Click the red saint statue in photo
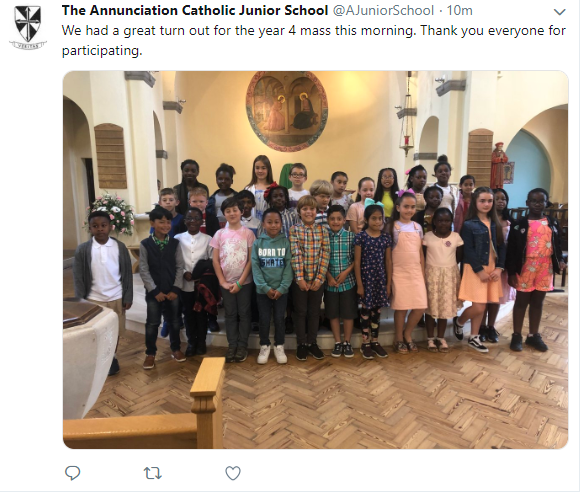The width and height of the screenshot is (580, 492). (x=499, y=164)
